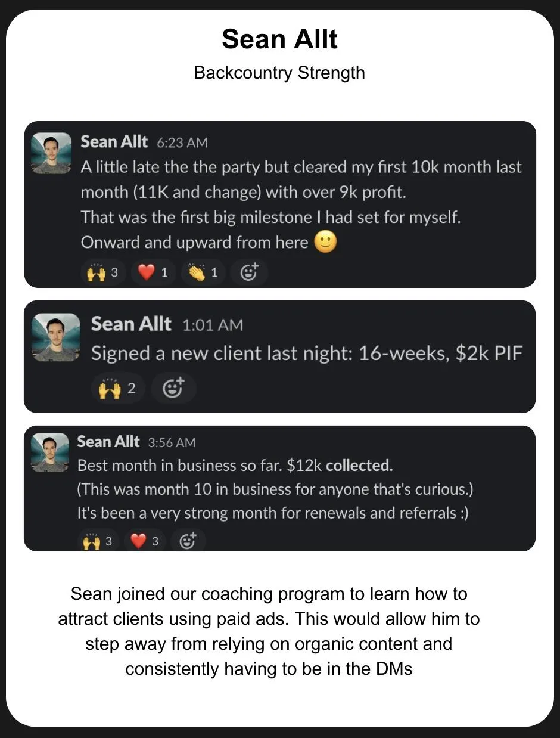Click the 3:56 AM timestamp
This screenshot has width=560, height=738.
tap(172, 443)
